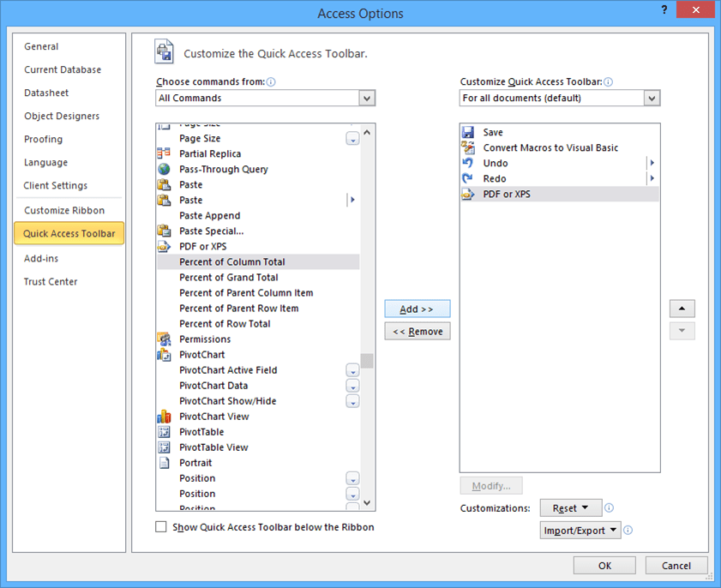The width and height of the screenshot is (721, 588).
Task: Click the Convert Macros to Visual Basic icon
Action: point(467,147)
